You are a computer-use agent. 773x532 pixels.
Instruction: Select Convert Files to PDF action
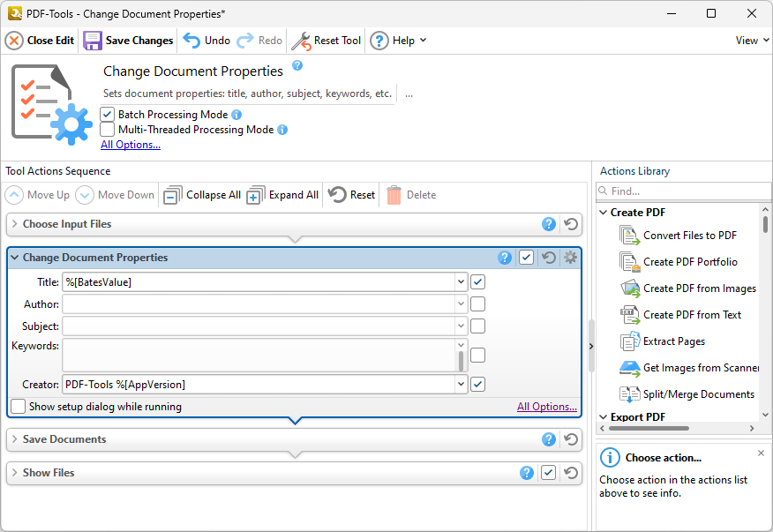679,236
